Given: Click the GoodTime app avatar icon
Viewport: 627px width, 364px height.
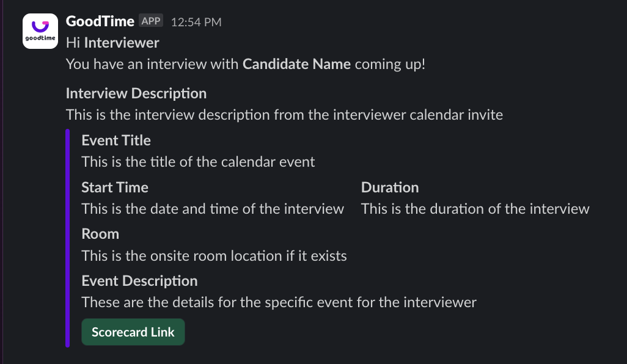Looking at the screenshot, I should tap(40, 32).
